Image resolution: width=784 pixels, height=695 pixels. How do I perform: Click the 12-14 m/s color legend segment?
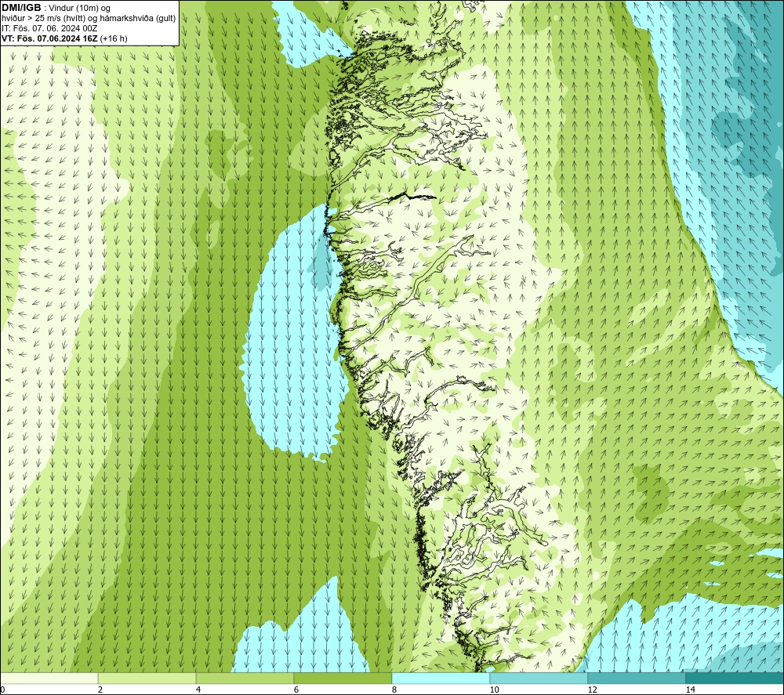pos(637,678)
